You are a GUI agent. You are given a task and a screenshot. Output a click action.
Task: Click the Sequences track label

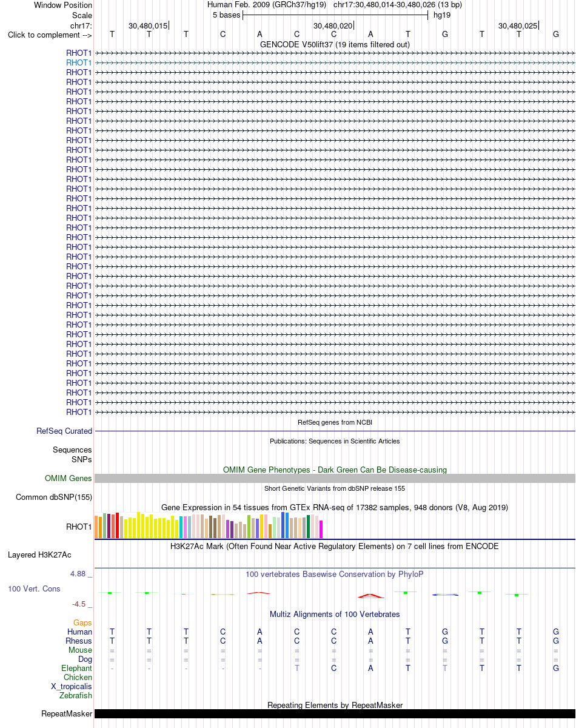pos(72,450)
